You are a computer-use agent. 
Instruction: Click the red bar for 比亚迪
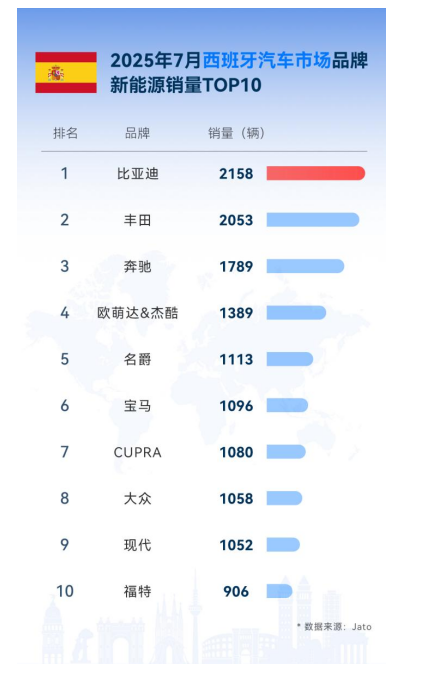point(316,173)
